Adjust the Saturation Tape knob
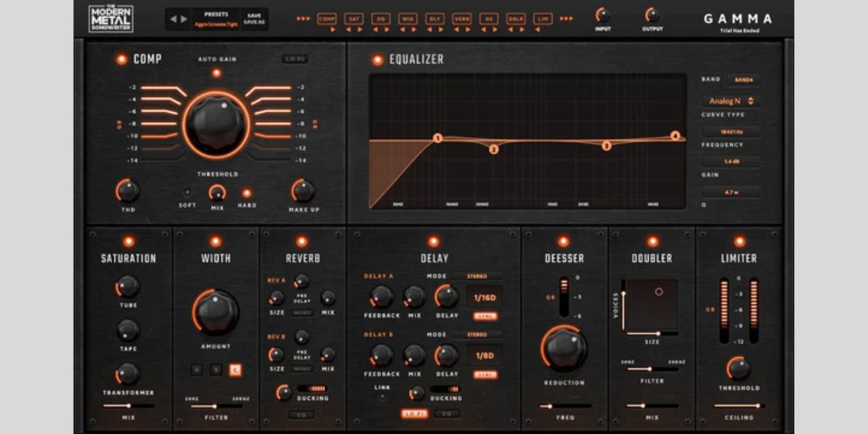The width and height of the screenshot is (868, 434). click(128, 330)
